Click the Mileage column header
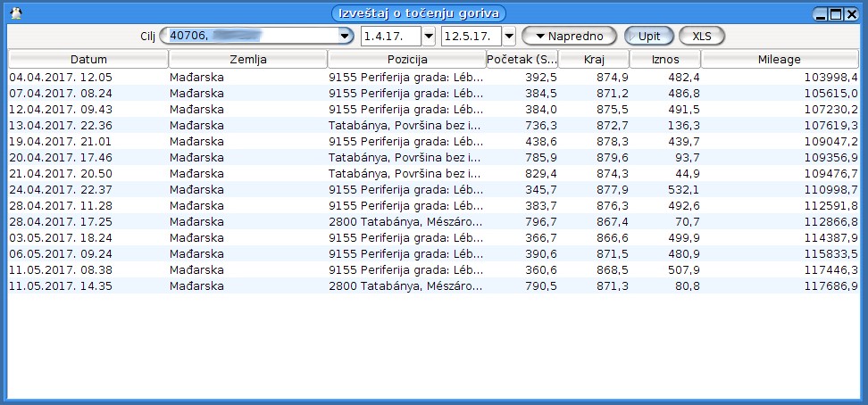Image resolution: width=868 pixels, height=405 pixels. [x=780, y=59]
